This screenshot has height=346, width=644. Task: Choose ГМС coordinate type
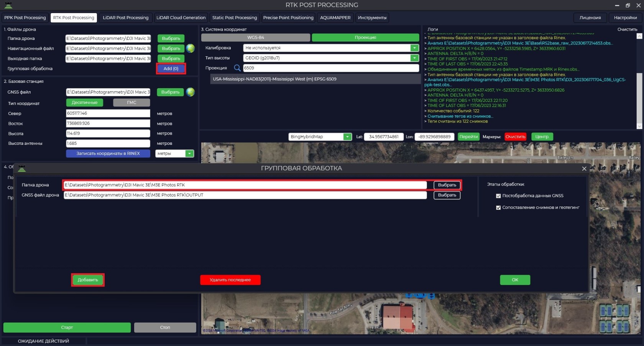pyautogui.click(x=131, y=102)
